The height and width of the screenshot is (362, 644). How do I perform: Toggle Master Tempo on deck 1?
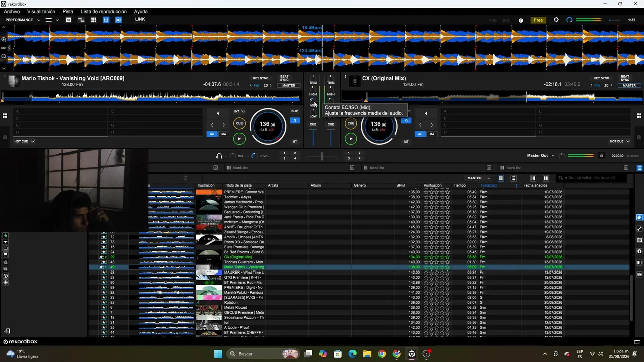pyautogui.click(x=295, y=142)
